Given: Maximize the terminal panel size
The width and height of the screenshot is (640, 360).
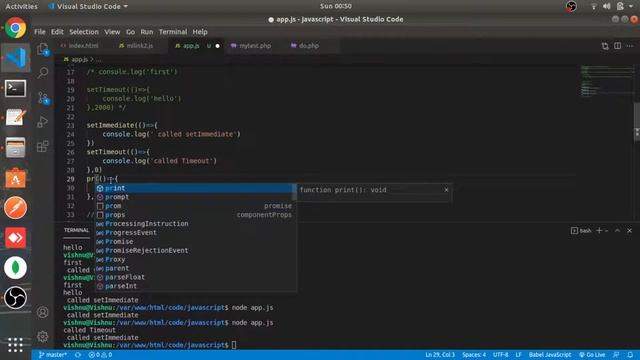Looking at the screenshot, I should coord(617,231).
